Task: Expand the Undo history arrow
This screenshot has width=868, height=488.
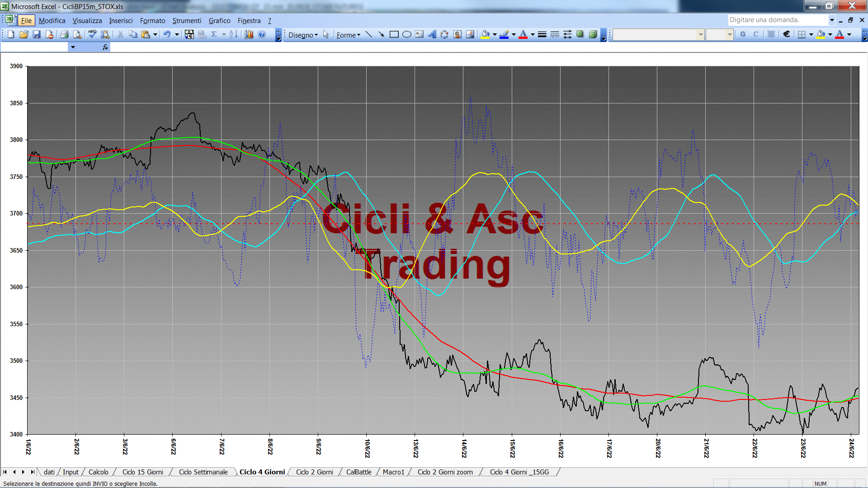Action: pyautogui.click(x=177, y=35)
